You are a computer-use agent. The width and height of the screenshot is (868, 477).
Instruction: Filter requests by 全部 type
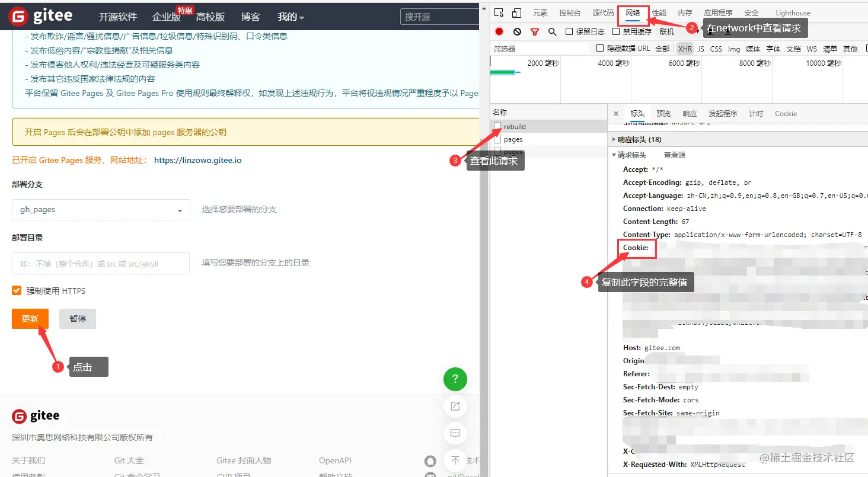coord(662,49)
